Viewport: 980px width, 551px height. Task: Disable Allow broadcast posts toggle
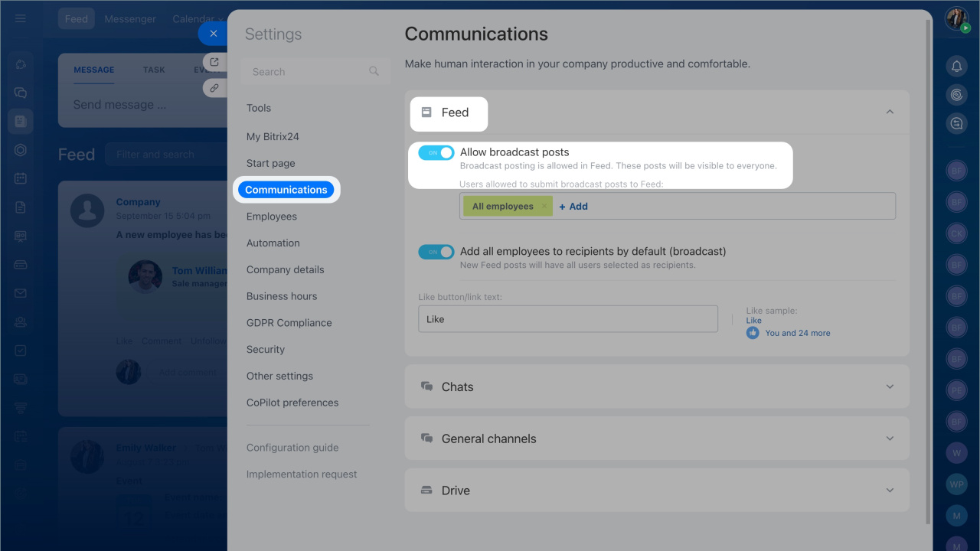(436, 153)
